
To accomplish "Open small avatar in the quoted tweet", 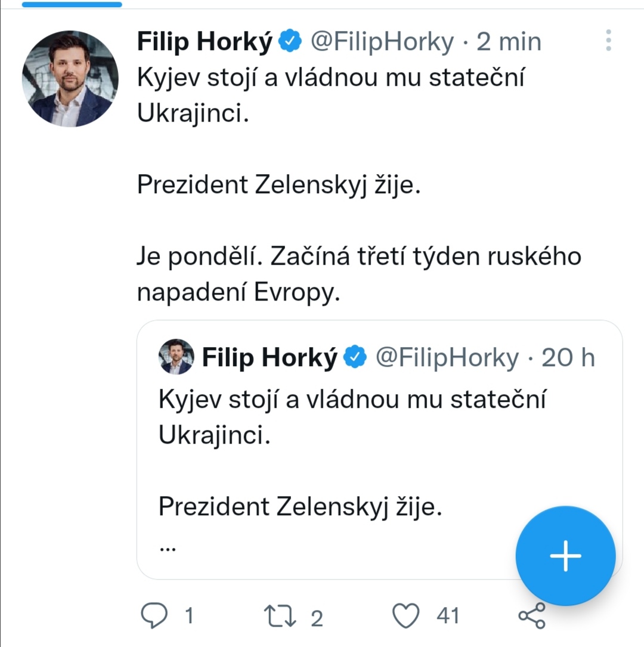I will coord(176,357).
